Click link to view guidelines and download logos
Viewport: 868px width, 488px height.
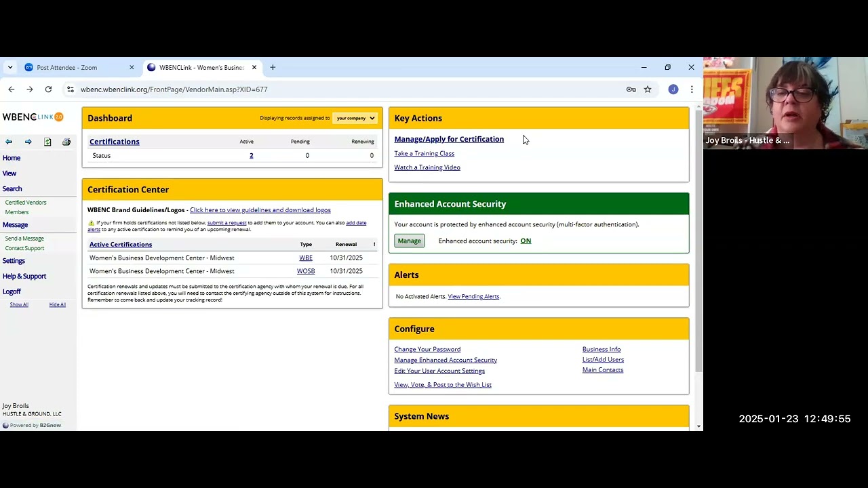point(260,210)
